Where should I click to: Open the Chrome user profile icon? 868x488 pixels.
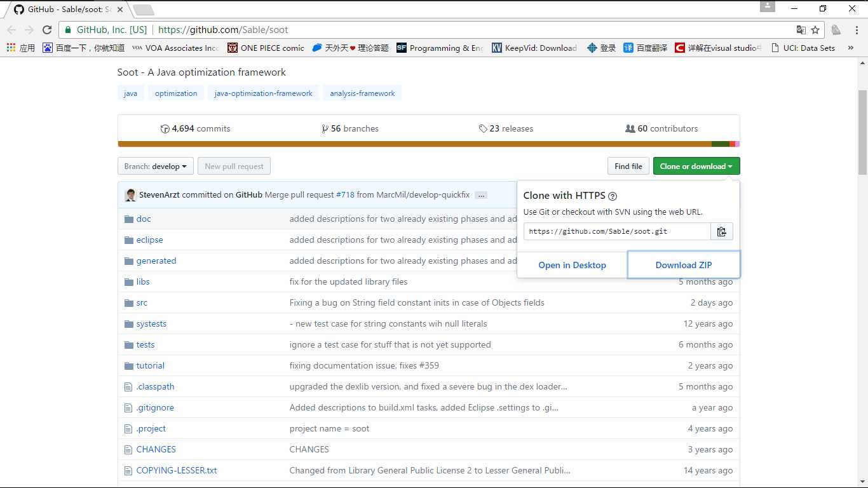[x=768, y=6]
